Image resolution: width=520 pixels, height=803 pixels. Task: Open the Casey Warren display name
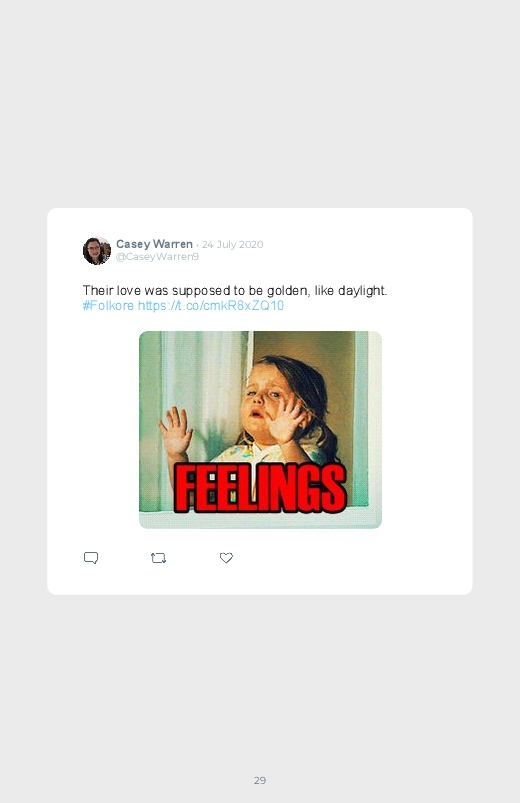coord(154,244)
